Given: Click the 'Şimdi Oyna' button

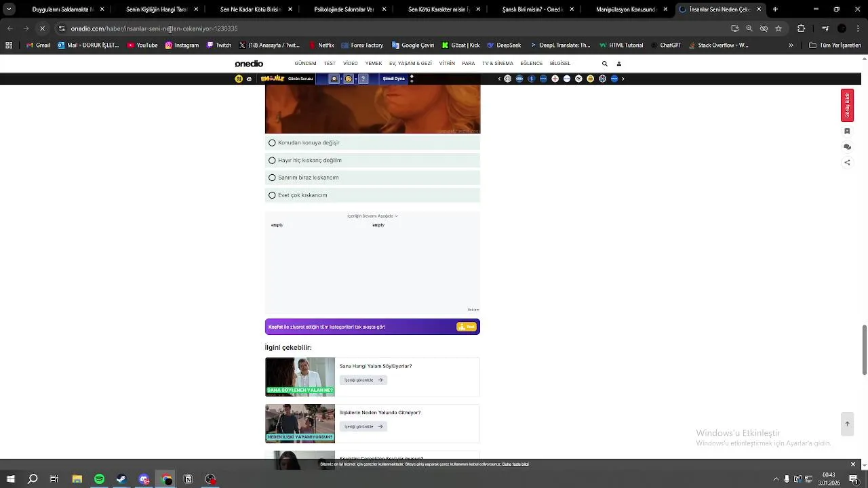Looking at the screenshot, I should point(393,79).
